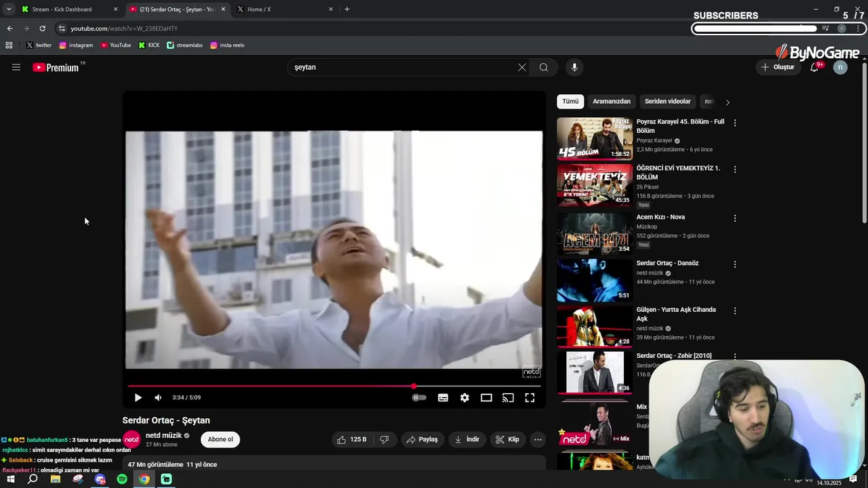Open more actions three-dot menu under video
This screenshot has height=488, width=868.
[x=538, y=439]
